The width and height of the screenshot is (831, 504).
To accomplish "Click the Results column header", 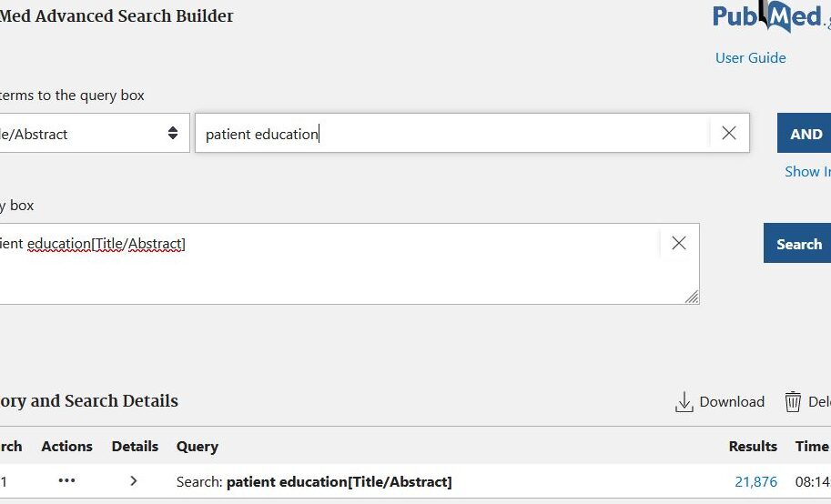I will (x=753, y=447).
